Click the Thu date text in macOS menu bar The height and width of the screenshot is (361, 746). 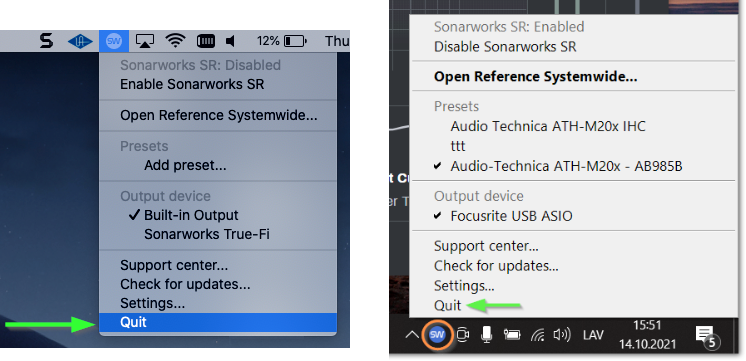(337, 41)
